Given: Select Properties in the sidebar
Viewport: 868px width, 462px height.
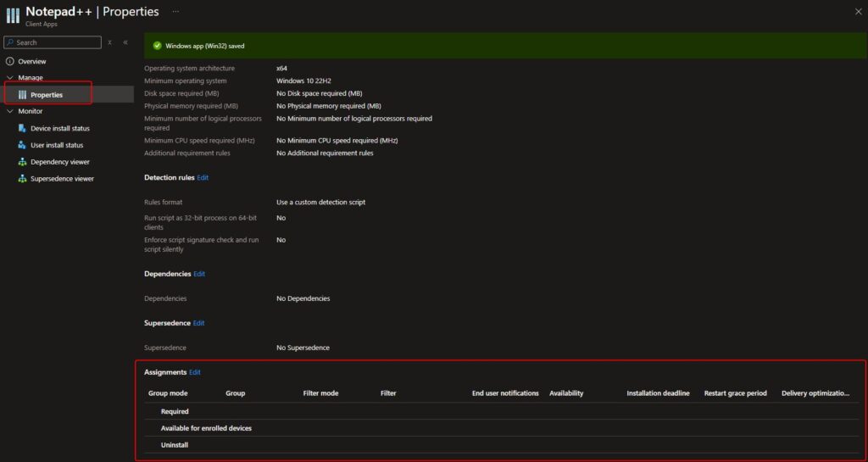Looking at the screenshot, I should point(47,95).
